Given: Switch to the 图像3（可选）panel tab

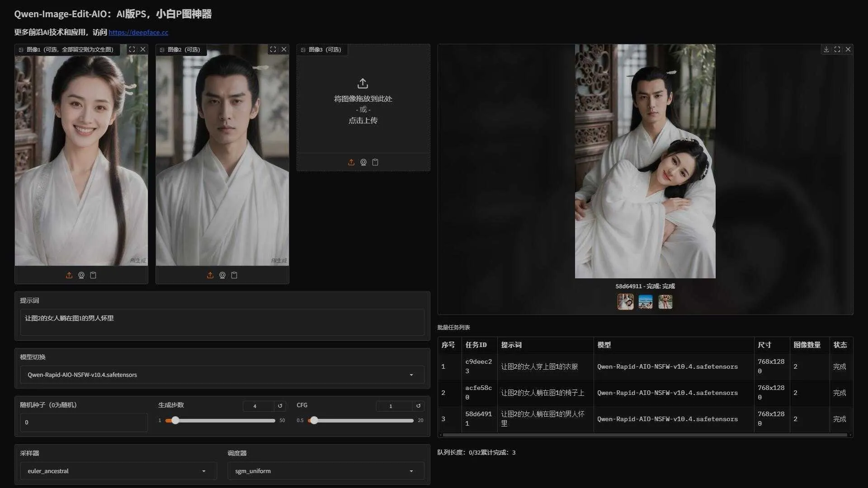Looking at the screenshot, I should coord(321,50).
